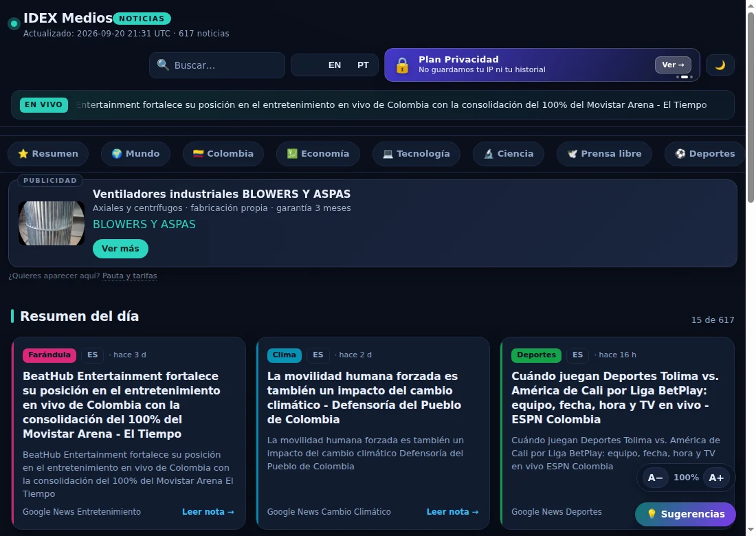Open the Sugerencias button

pos(685,514)
